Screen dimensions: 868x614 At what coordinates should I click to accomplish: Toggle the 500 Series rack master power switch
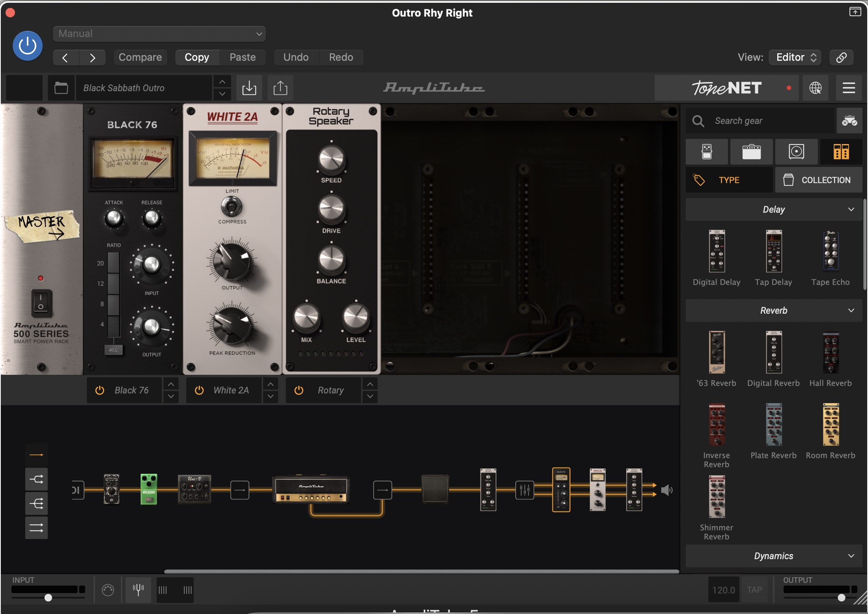pyautogui.click(x=41, y=303)
